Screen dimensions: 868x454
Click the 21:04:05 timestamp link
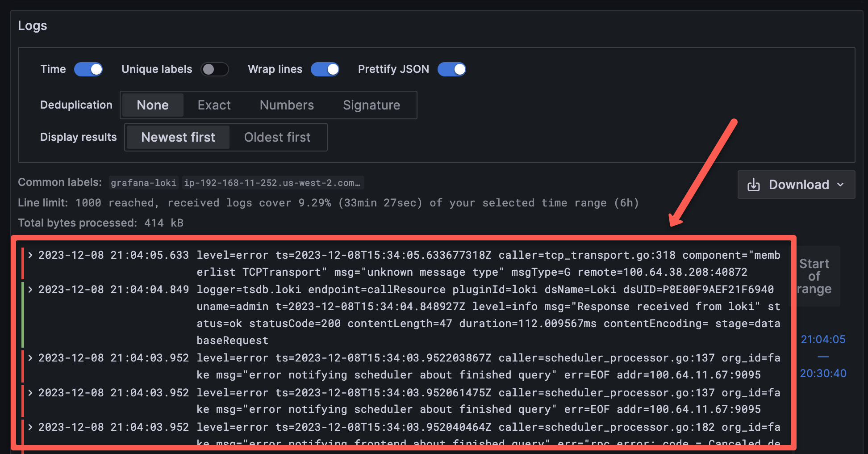point(823,340)
